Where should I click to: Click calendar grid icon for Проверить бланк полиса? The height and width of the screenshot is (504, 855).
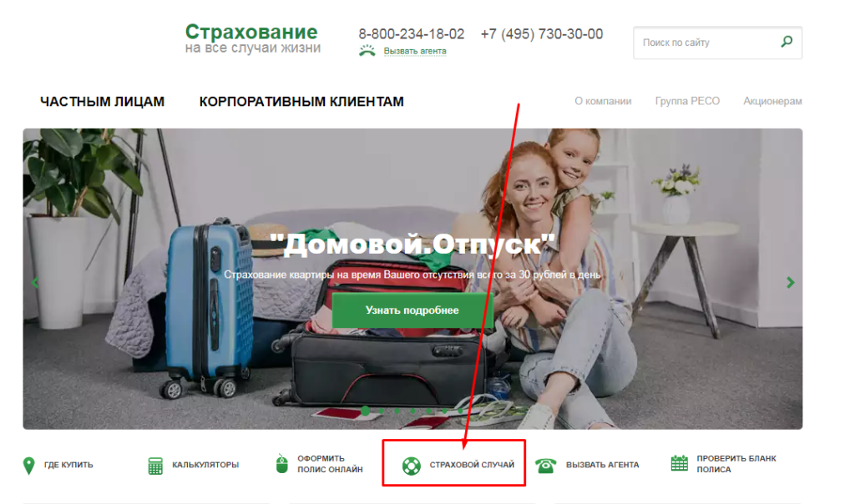click(x=679, y=463)
